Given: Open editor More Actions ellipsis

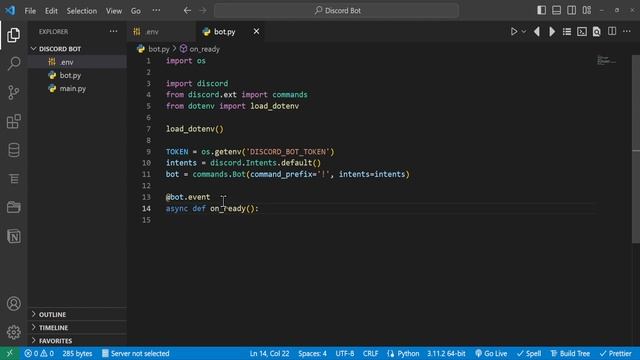Looking at the screenshot, I should tap(627, 31).
